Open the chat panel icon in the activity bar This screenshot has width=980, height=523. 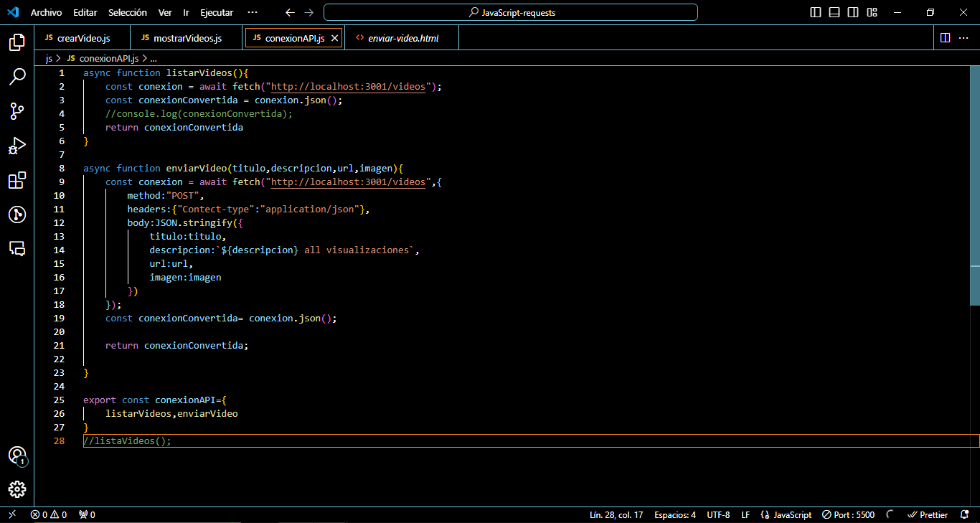17,249
